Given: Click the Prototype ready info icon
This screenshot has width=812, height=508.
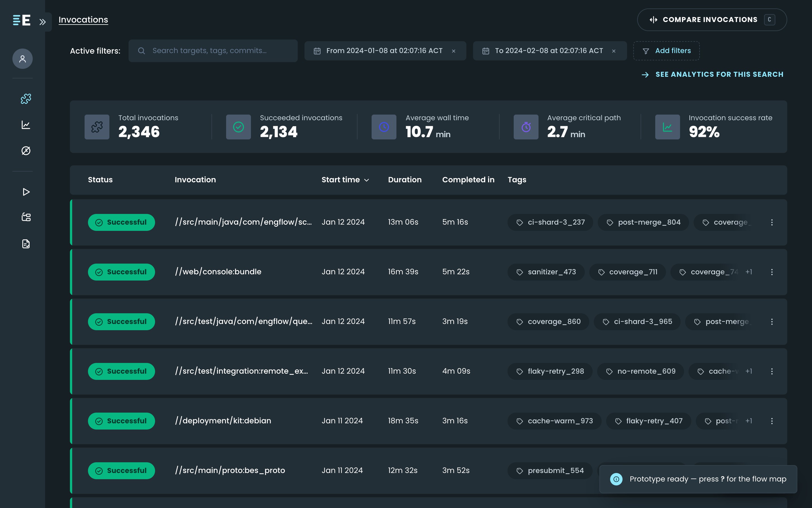Looking at the screenshot, I should (x=616, y=479).
